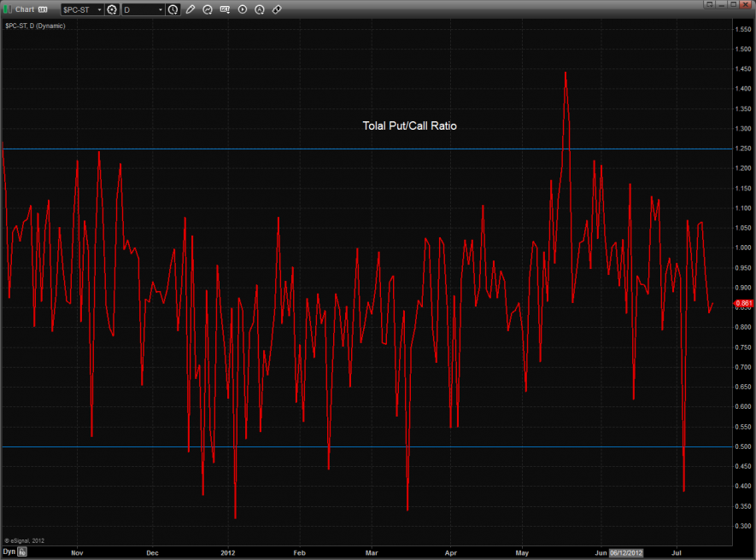
Task: Toggle the Dyn mode indicator at bottom left
Action: (x=9, y=552)
